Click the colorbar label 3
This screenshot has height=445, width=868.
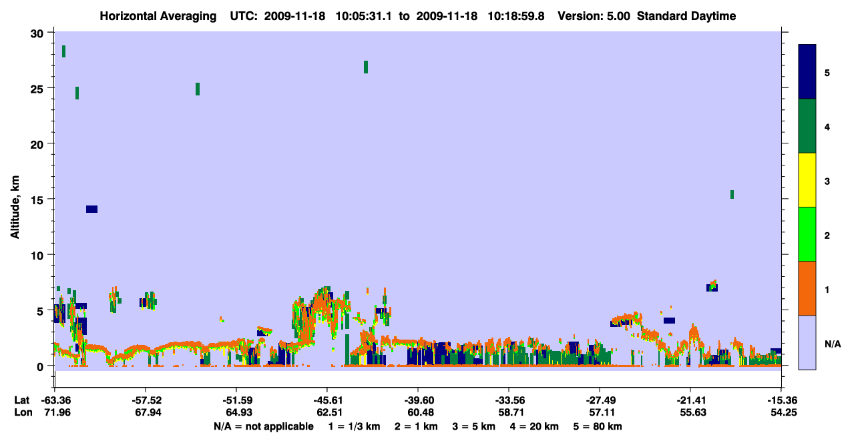click(x=827, y=180)
